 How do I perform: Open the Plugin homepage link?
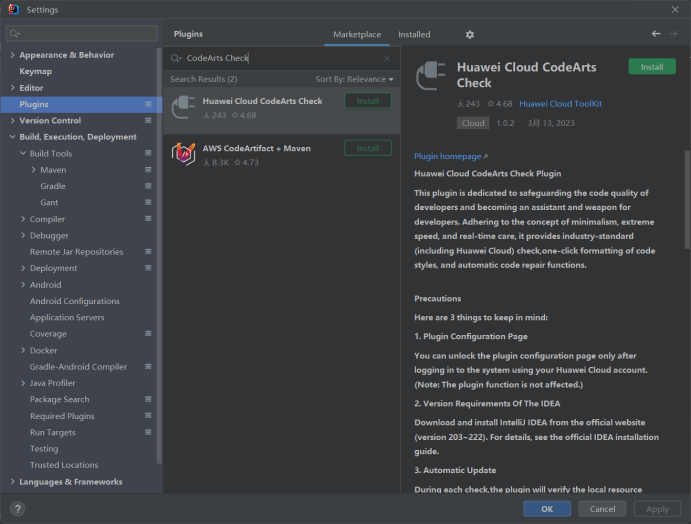pos(450,156)
